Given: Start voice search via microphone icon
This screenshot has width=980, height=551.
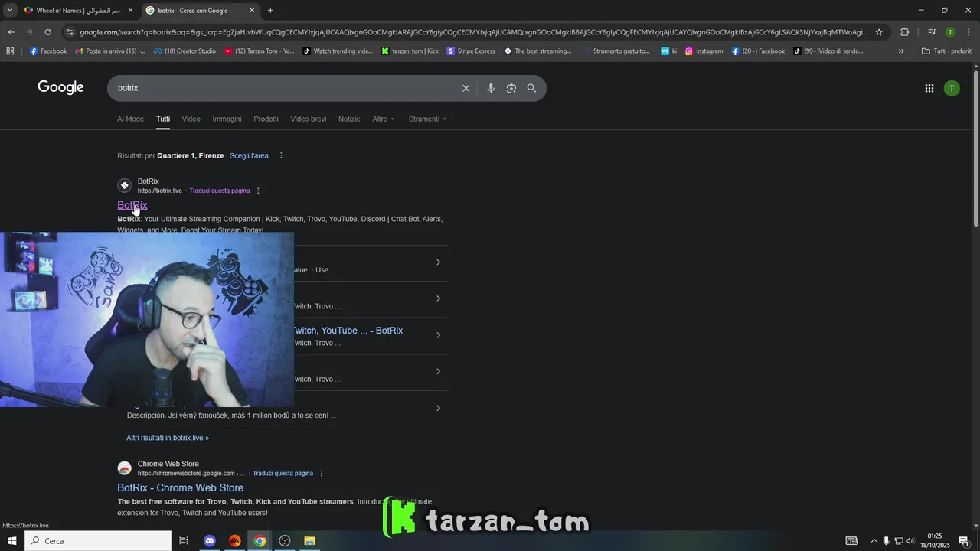Looking at the screenshot, I should point(491,88).
